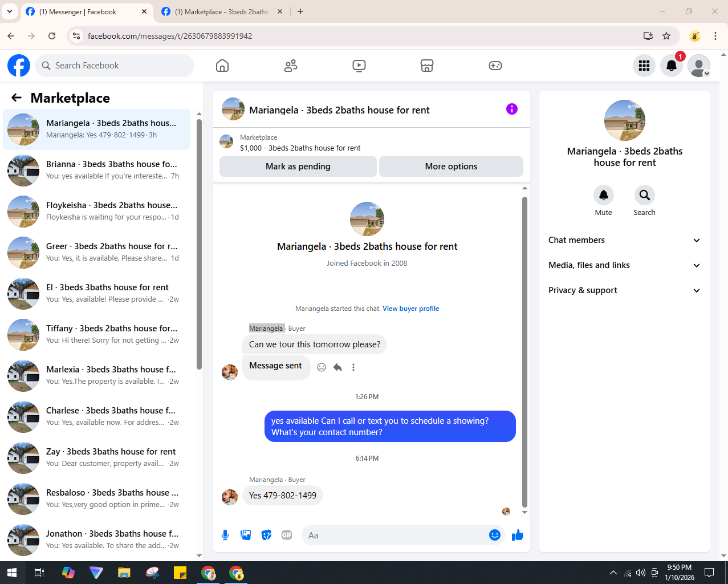Viewport: 728px width, 584px height.
Task: Open Greer 3beds 2baths conversation
Action: coord(97,253)
